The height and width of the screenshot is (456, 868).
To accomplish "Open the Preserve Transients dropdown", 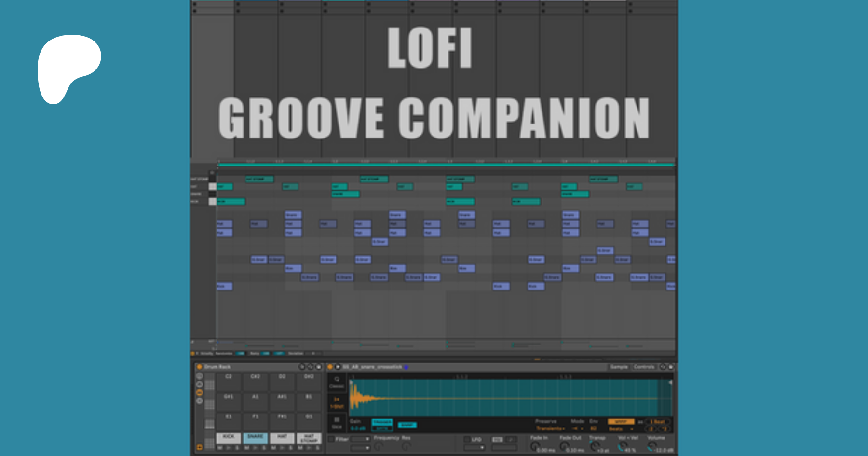I will pyautogui.click(x=551, y=428).
